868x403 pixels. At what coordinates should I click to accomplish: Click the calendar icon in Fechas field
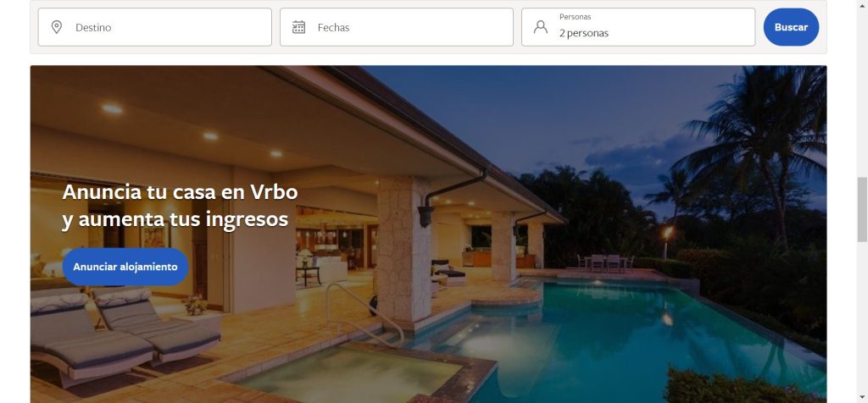point(298,27)
